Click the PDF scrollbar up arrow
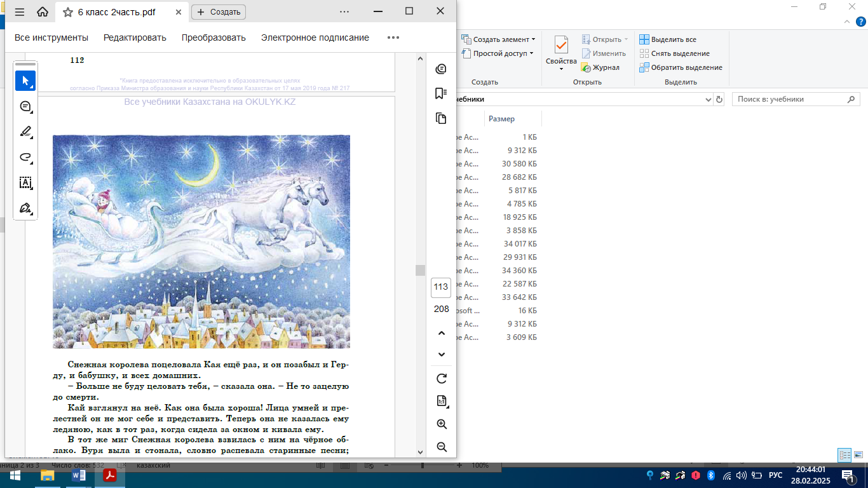This screenshot has height=488, width=868. [420, 58]
